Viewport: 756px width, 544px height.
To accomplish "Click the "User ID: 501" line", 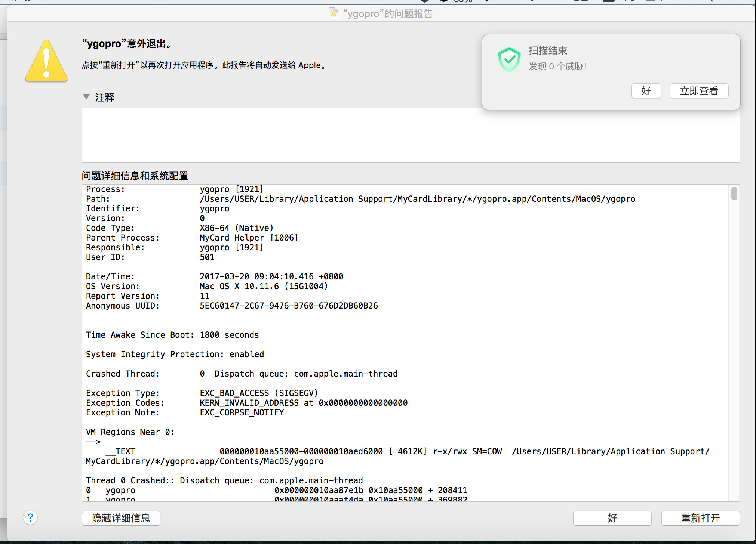I will tap(150, 257).
